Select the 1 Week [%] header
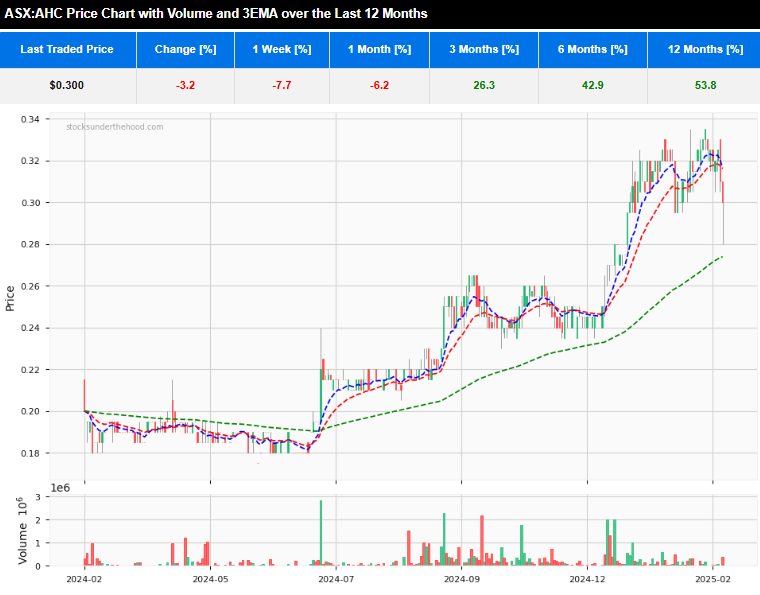This screenshot has width=760, height=595. (282, 49)
